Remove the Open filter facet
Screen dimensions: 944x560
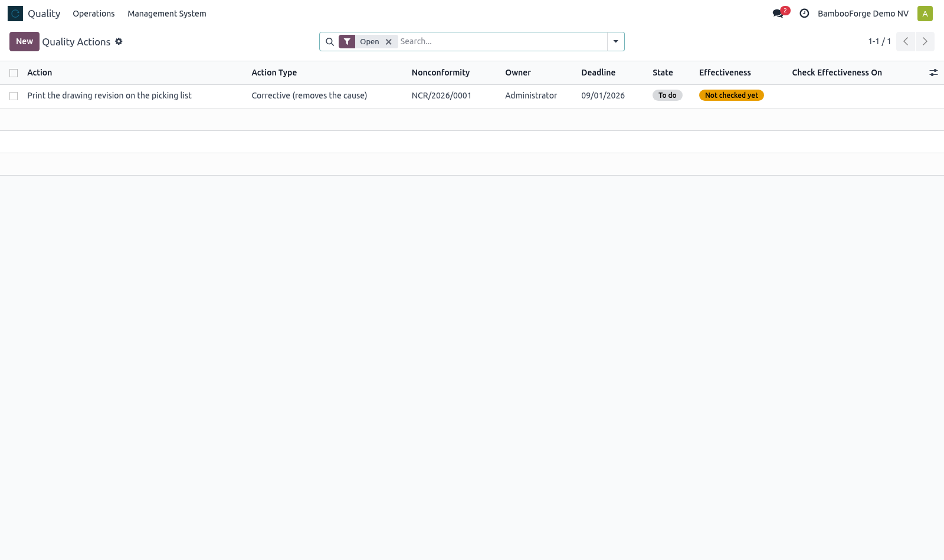pos(389,42)
